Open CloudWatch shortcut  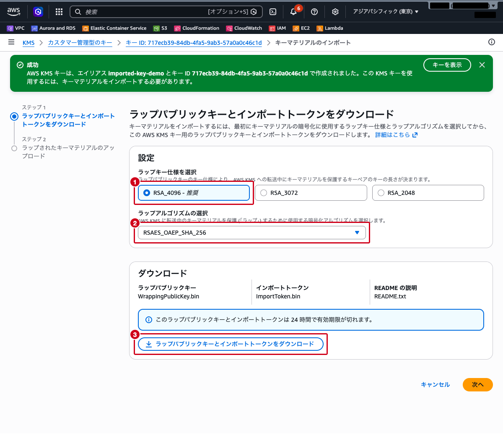[244, 28]
